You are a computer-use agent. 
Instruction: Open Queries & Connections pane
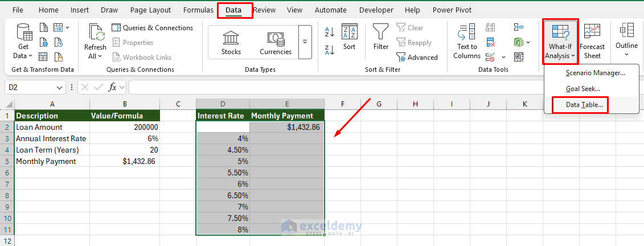[x=153, y=27]
